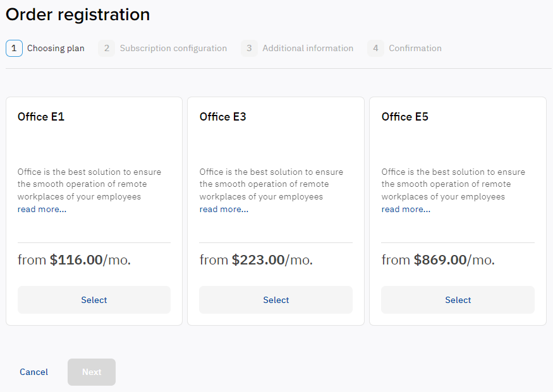Click the Office E1 card title
Image resolution: width=553 pixels, height=392 pixels.
pos(40,117)
